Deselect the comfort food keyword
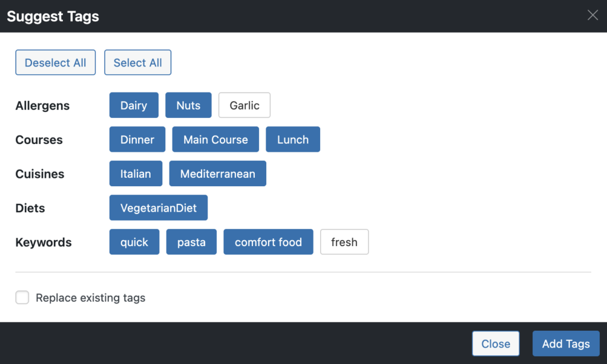 click(x=268, y=242)
